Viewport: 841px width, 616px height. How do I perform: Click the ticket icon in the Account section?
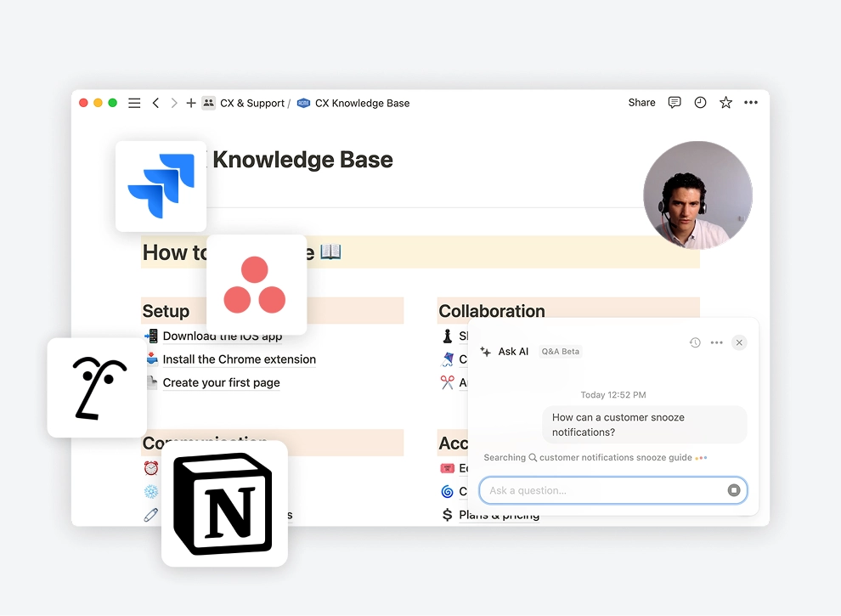tap(448, 468)
